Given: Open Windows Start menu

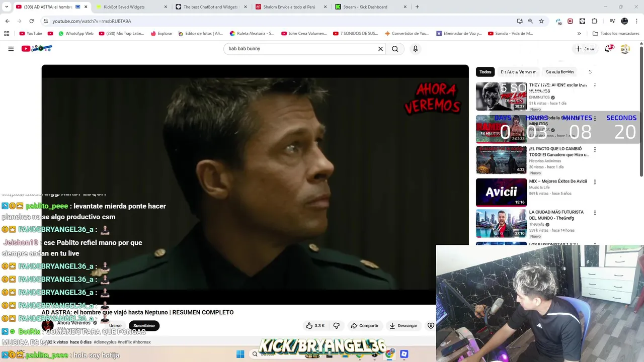Looking at the screenshot, I should pyautogui.click(x=240, y=354).
